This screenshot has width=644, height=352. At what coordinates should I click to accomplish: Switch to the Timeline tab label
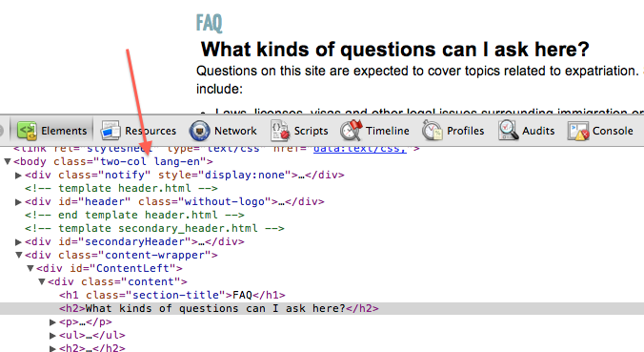pos(388,131)
